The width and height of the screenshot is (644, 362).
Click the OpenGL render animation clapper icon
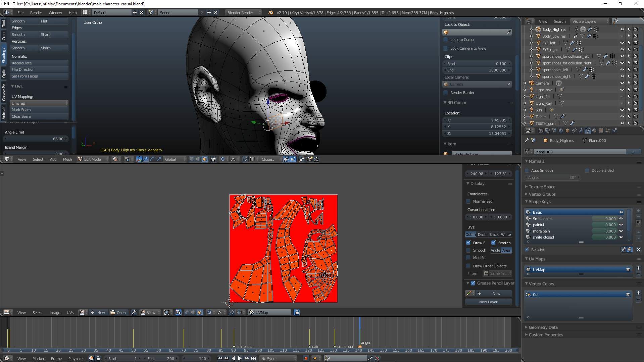click(316, 159)
